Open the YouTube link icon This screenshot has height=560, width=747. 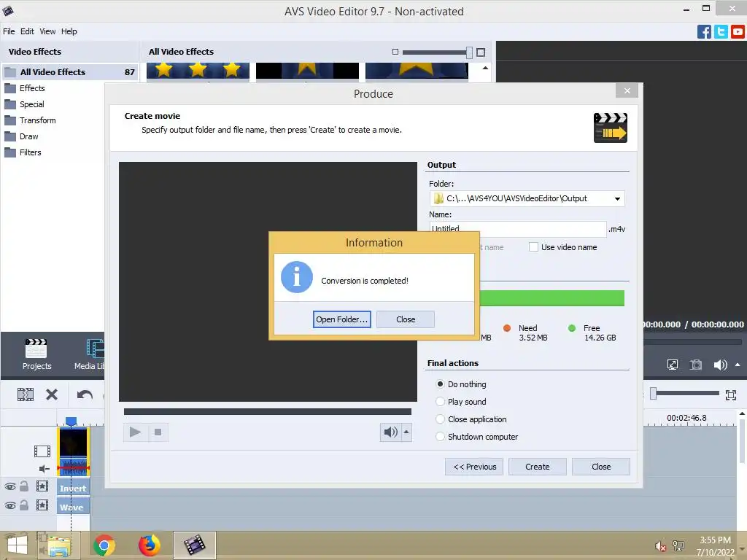[x=738, y=32]
